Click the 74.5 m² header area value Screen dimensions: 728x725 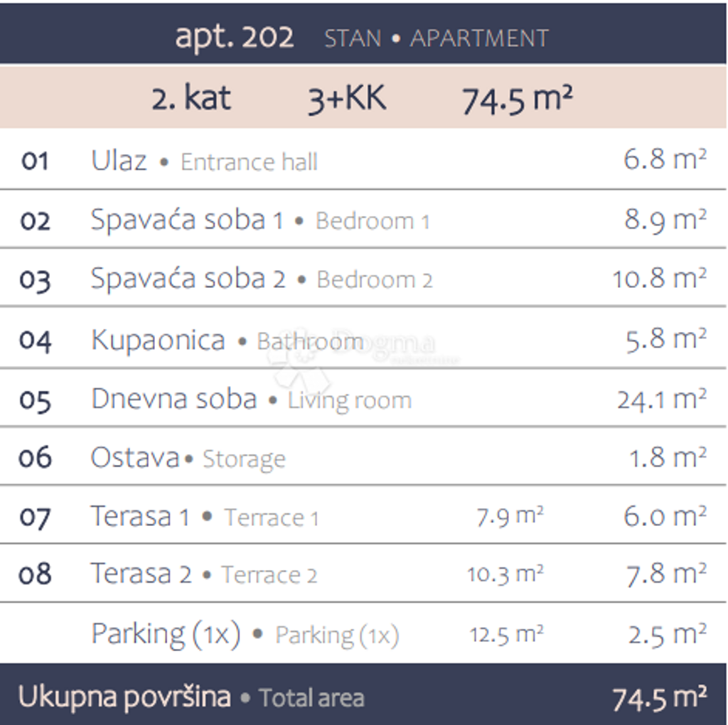[x=518, y=100]
